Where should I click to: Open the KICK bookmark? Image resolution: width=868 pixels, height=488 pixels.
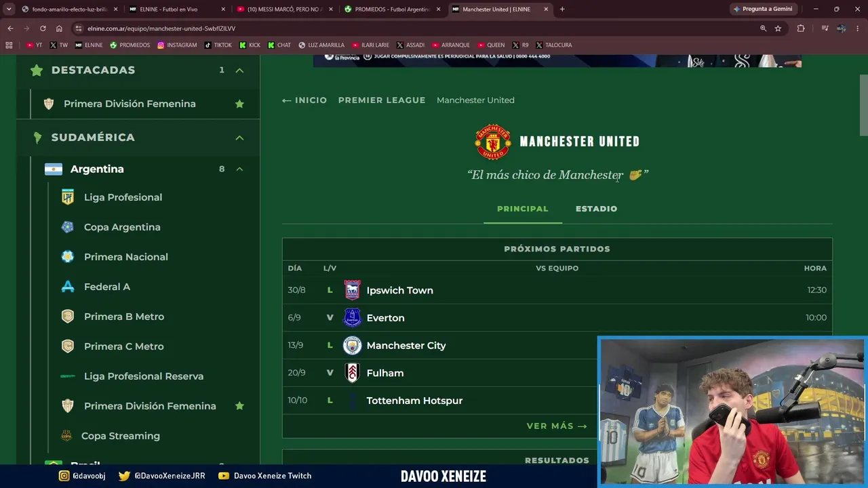click(x=250, y=45)
